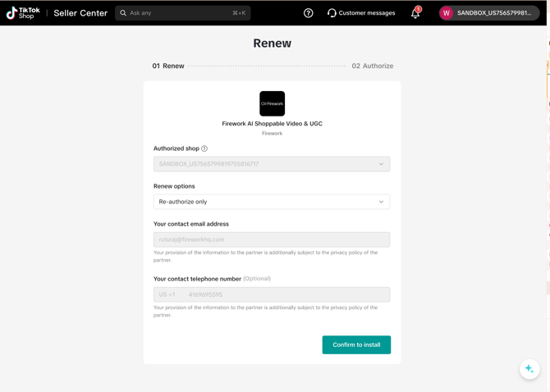Click the Firework AI Shoppable Video title
This screenshot has width=550, height=392.
click(272, 124)
